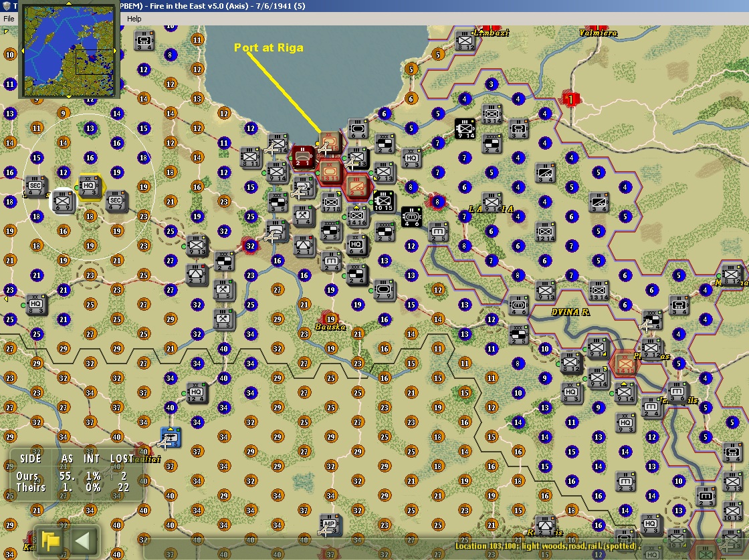
Task: Click the Location 103,100 status text
Action: (x=546, y=546)
